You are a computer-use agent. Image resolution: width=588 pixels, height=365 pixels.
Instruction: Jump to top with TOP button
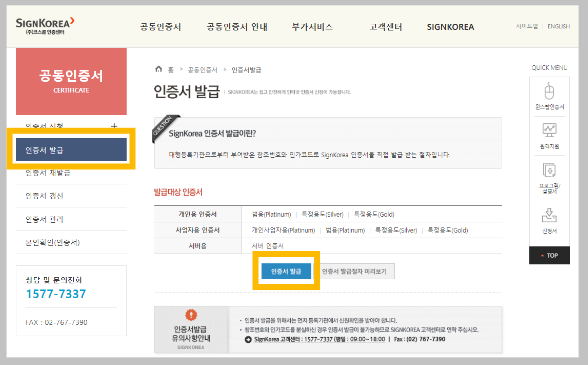(x=549, y=255)
